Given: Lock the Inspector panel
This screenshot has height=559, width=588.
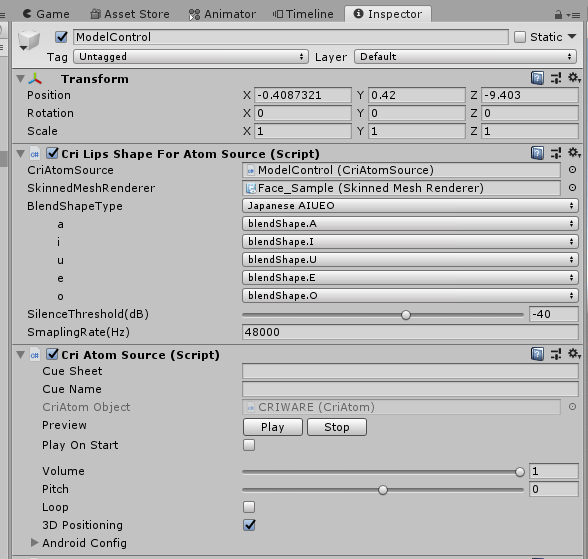Looking at the screenshot, I should point(558,15).
